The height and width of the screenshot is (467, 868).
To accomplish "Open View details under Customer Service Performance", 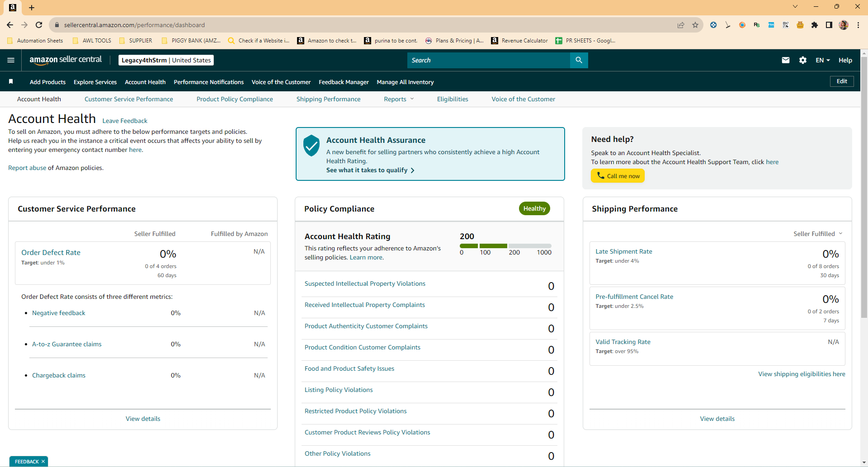I will point(143,419).
